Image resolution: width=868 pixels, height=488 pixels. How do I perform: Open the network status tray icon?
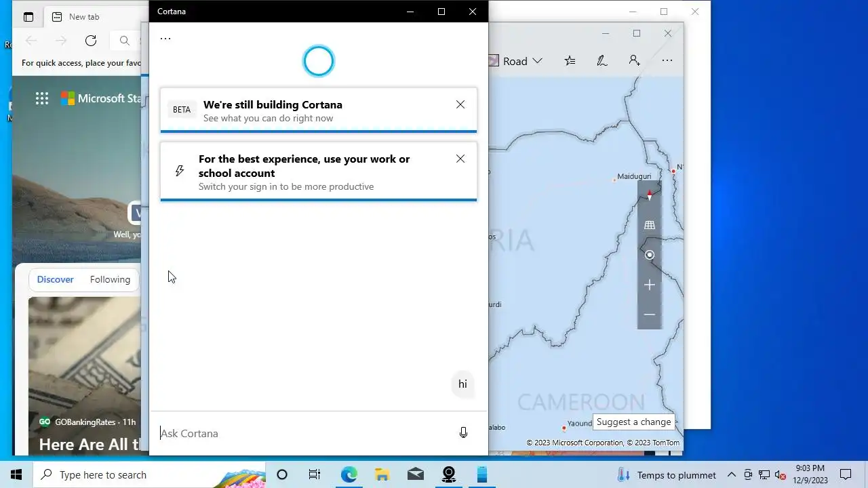coord(764,474)
